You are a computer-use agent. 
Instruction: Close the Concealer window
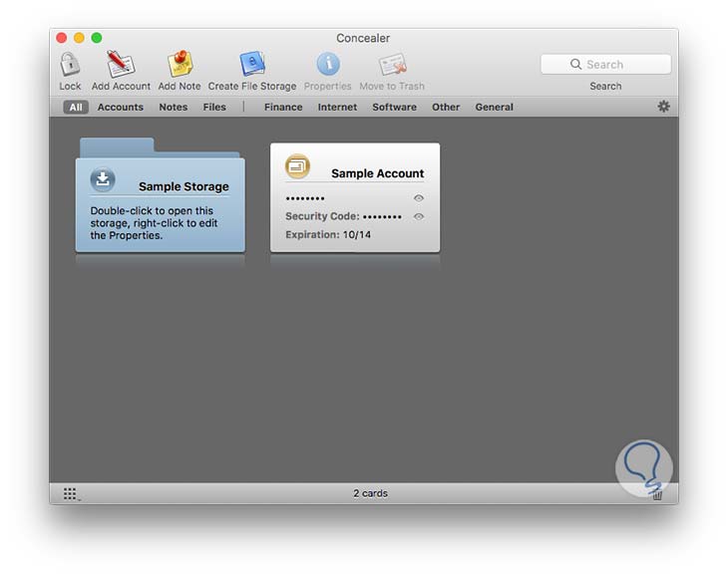pos(61,38)
